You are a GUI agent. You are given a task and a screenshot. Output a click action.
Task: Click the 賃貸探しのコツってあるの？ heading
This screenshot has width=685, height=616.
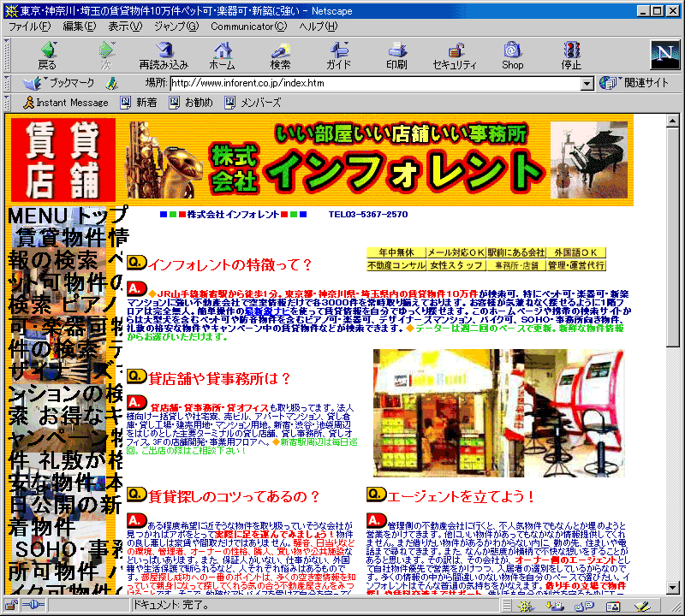click(x=234, y=496)
